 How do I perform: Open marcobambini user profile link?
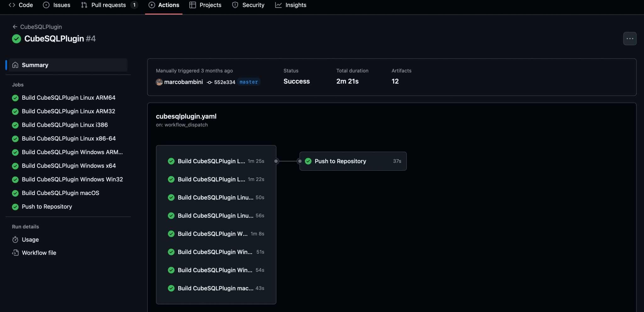183,82
